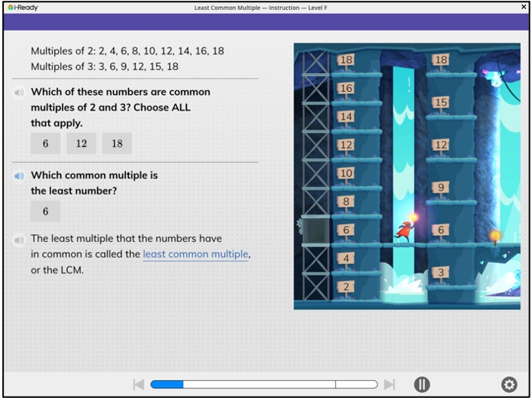Play audio for the LCM definition sentence
Viewport: 532px width, 398px height.
pyautogui.click(x=19, y=240)
